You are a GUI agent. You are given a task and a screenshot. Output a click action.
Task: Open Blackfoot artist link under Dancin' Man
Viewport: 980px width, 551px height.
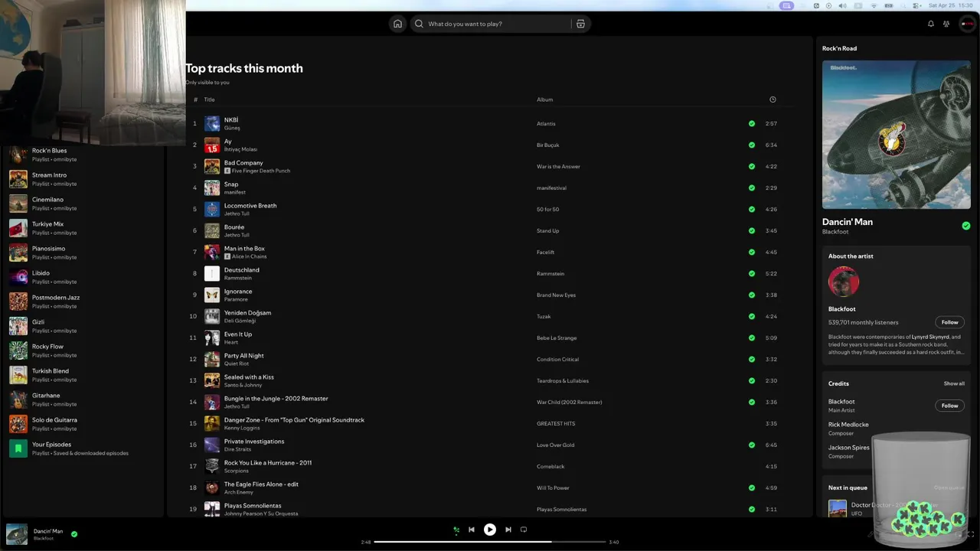pos(835,232)
